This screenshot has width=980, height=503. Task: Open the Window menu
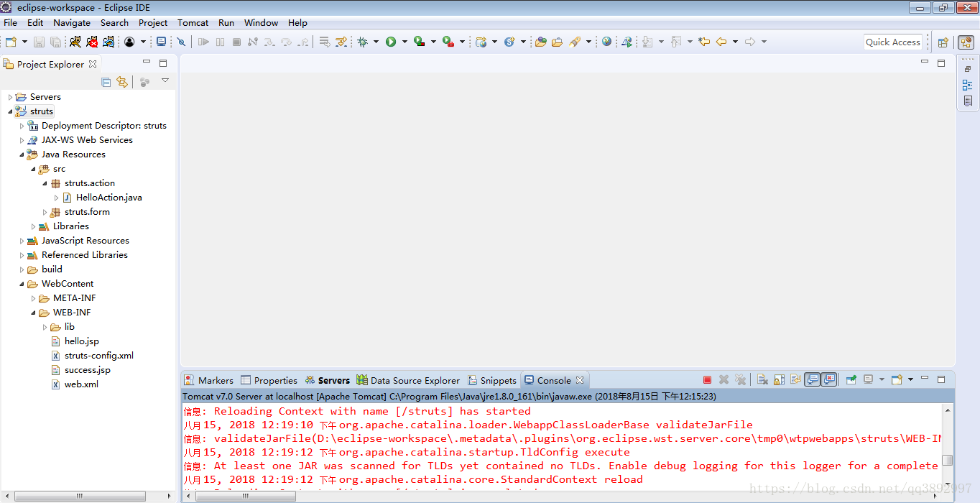[261, 22]
